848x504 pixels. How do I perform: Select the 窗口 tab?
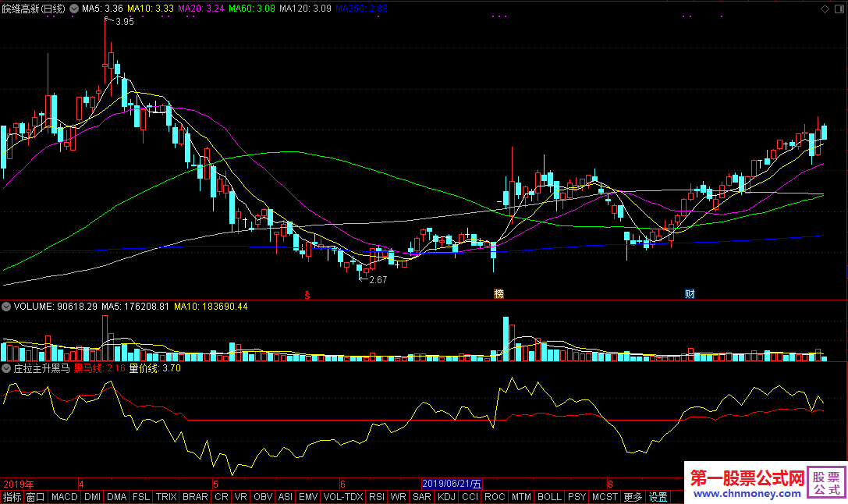(36, 497)
